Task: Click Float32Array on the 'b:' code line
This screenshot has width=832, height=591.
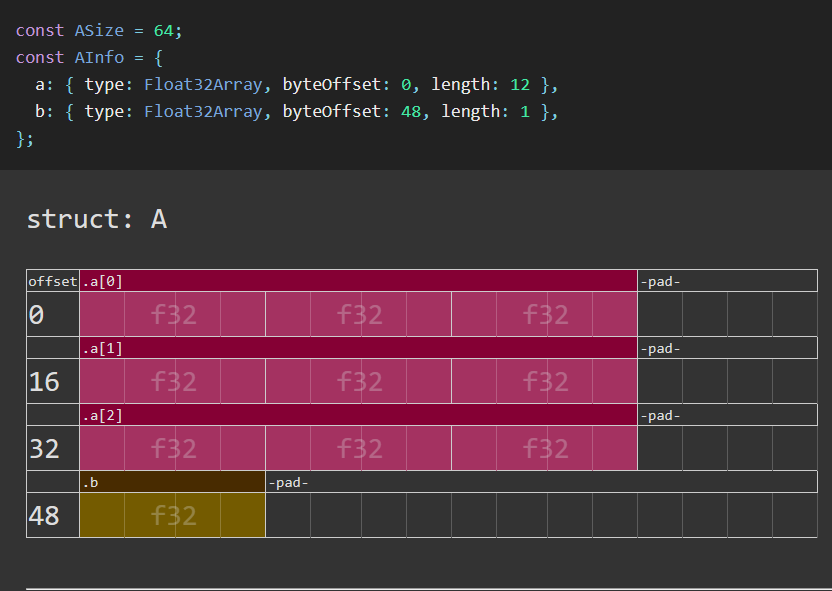Action: click(203, 111)
